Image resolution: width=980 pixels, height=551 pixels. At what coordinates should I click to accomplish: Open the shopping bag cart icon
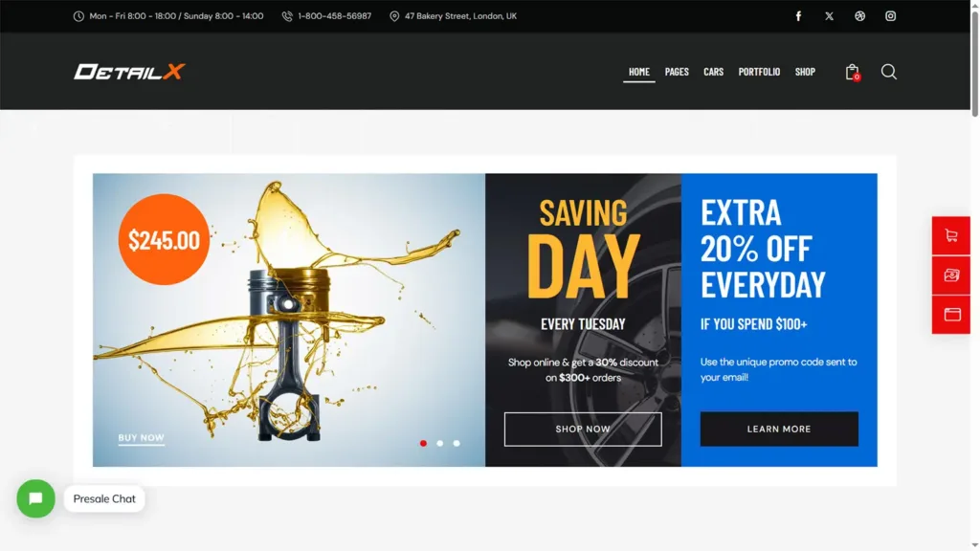[x=853, y=73]
